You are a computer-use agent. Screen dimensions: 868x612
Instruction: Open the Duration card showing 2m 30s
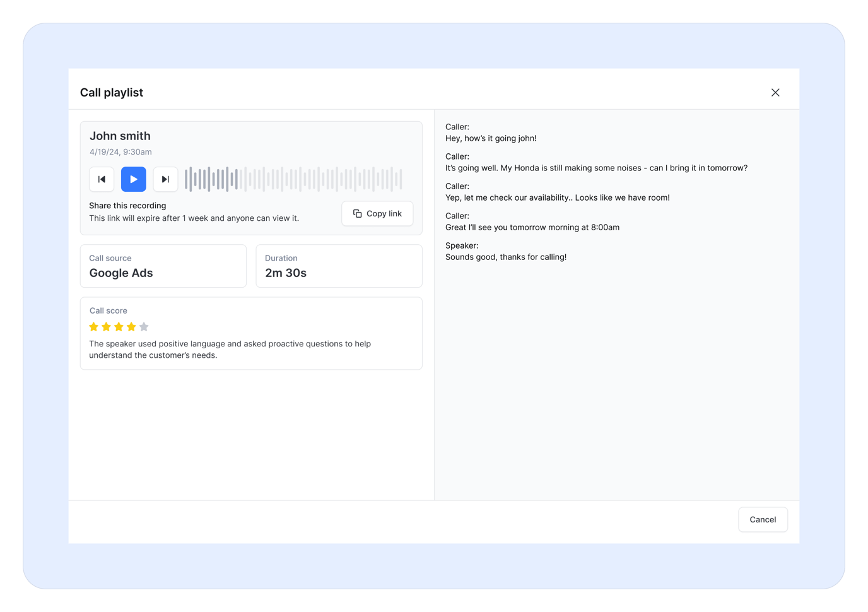pyautogui.click(x=339, y=266)
